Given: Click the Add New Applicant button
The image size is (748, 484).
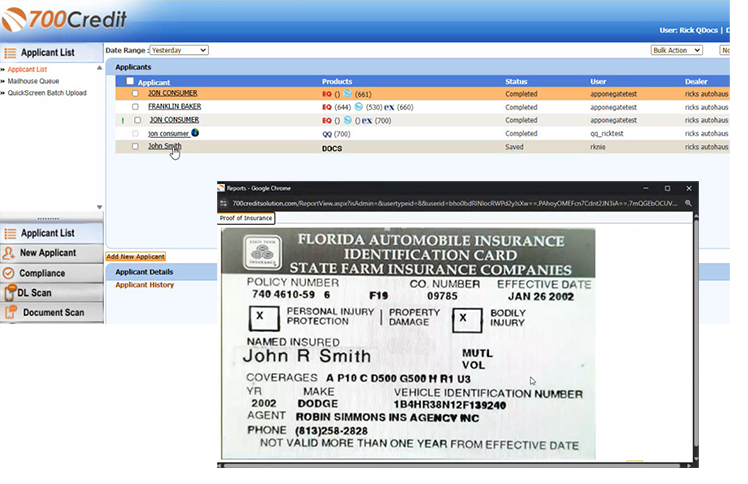Looking at the screenshot, I should (x=135, y=257).
